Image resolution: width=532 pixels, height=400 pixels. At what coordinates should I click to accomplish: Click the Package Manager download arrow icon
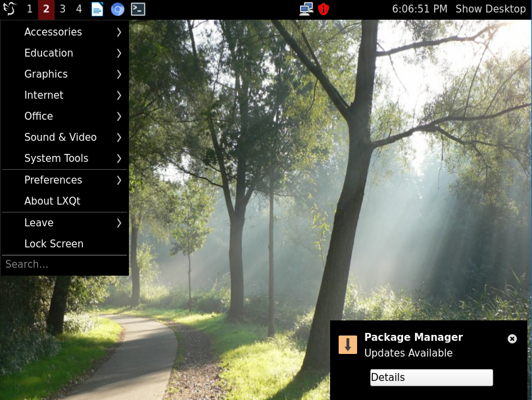(348, 345)
